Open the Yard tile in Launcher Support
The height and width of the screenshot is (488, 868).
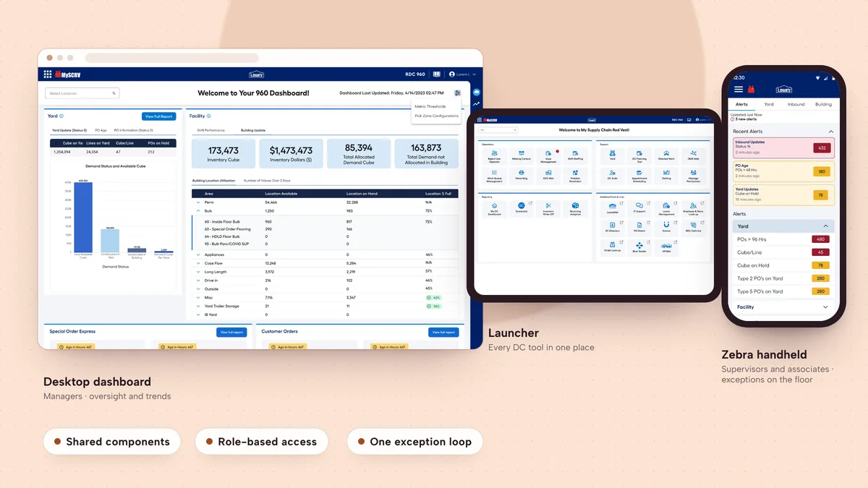[x=612, y=155]
